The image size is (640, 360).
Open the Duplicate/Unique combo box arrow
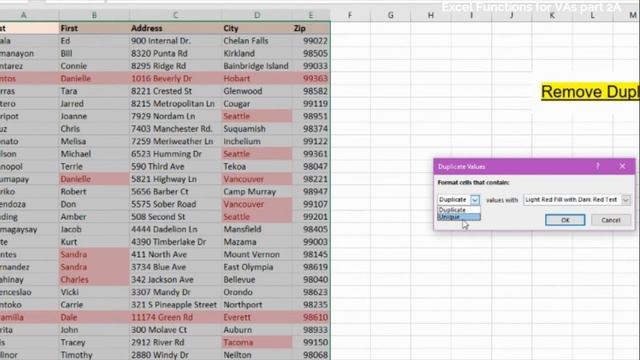pos(475,200)
